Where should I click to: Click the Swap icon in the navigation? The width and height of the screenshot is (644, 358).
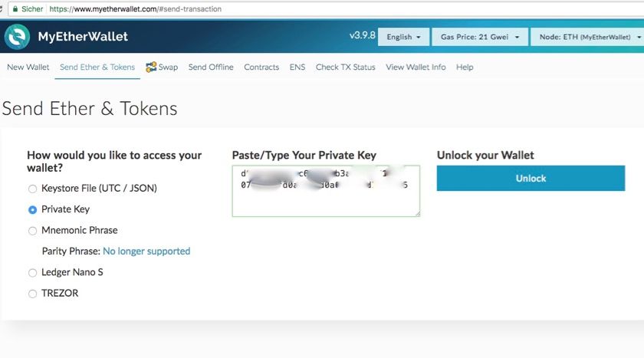click(x=151, y=67)
